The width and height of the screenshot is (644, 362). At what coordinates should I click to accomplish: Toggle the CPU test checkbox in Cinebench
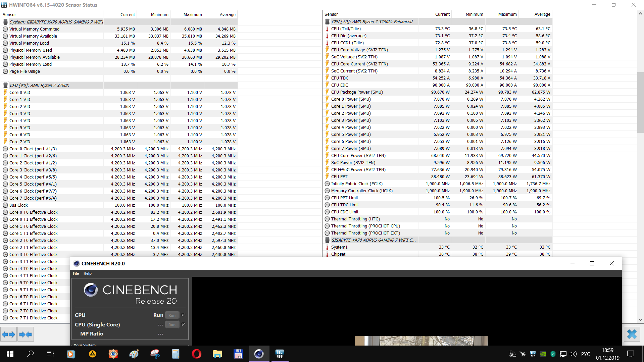(183, 315)
